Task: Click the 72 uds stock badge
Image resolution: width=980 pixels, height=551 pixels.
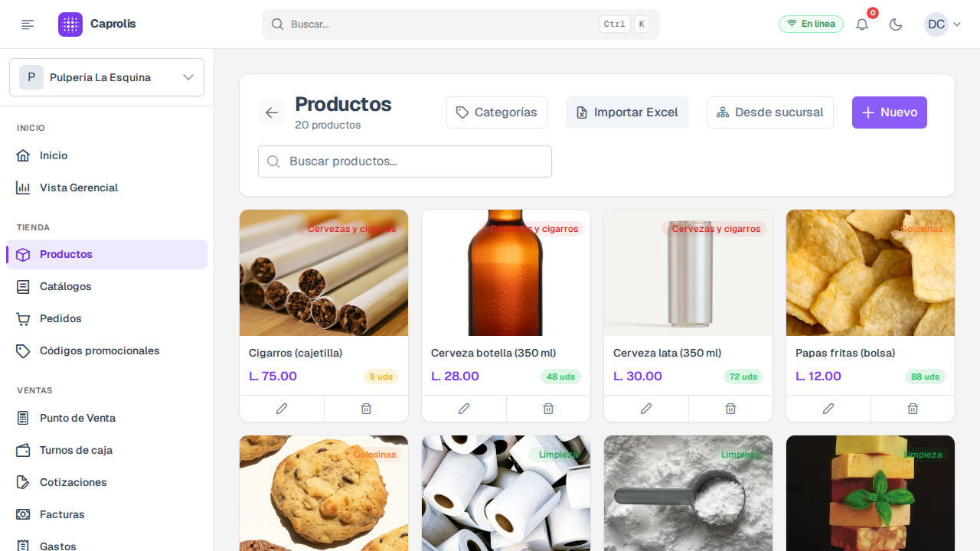Action: tap(743, 377)
